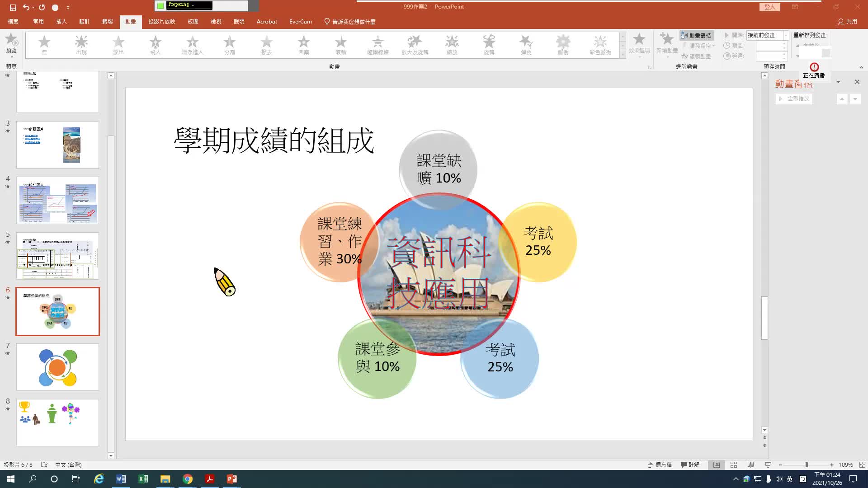Select the 縮放 (Zoom) animation effect
This screenshot has height=488, width=868.
[452, 45]
